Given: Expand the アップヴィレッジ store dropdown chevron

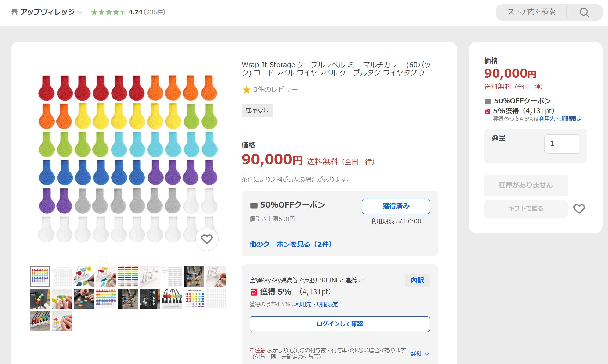Looking at the screenshot, I should 80,13.
